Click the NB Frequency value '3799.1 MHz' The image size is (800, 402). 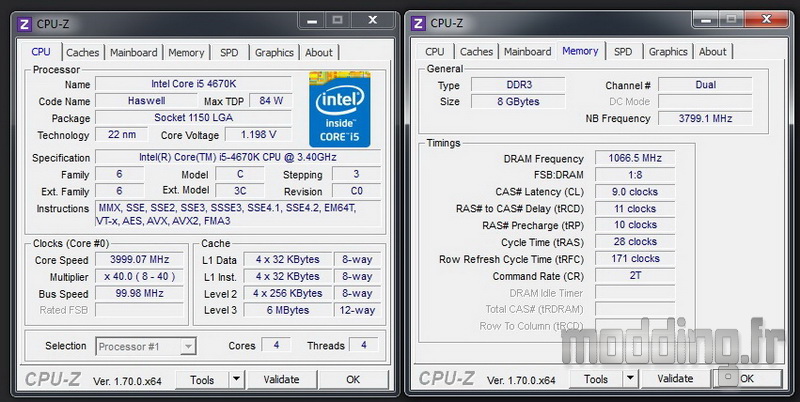(705, 118)
